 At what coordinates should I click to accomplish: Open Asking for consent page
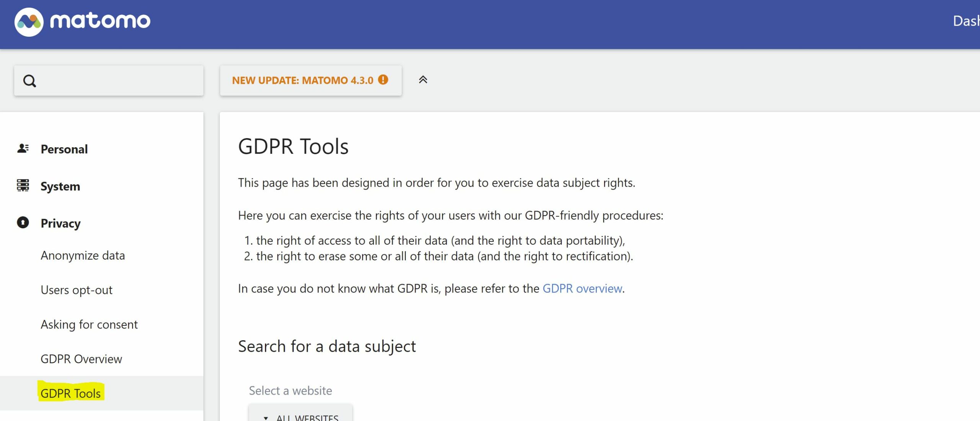click(89, 325)
